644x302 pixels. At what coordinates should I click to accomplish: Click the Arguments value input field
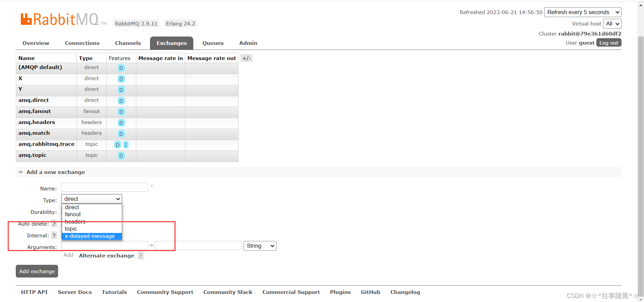pyautogui.click(x=198, y=246)
